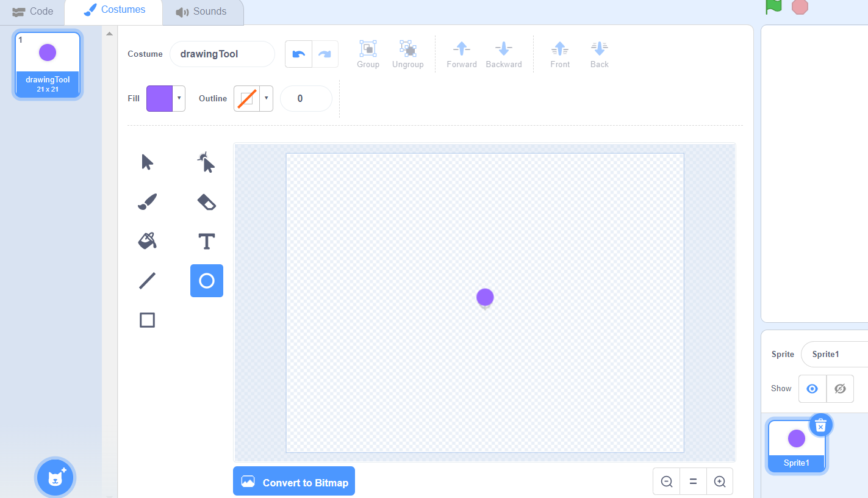Click Convert to Bitmap button

(x=294, y=482)
